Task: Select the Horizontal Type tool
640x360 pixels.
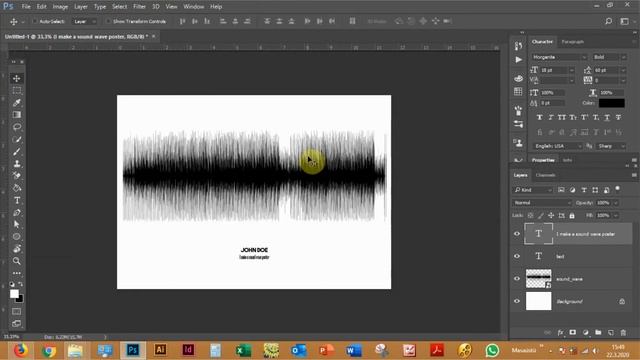Action: [x=17, y=200]
